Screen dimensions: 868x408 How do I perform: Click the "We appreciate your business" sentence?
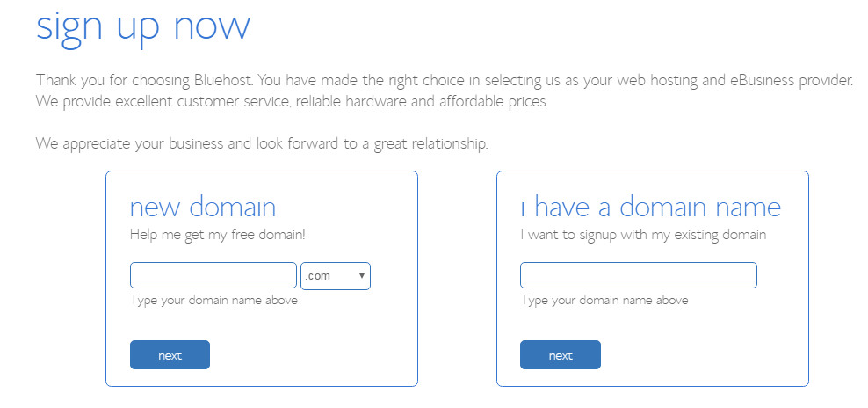tap(261, 143)
